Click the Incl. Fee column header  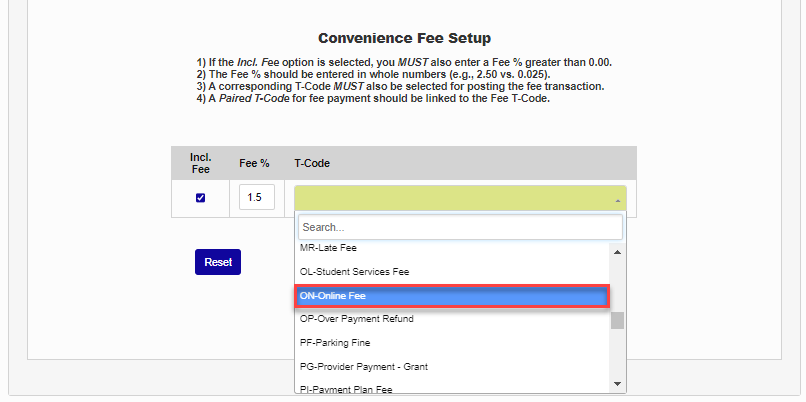click(200, 163)
